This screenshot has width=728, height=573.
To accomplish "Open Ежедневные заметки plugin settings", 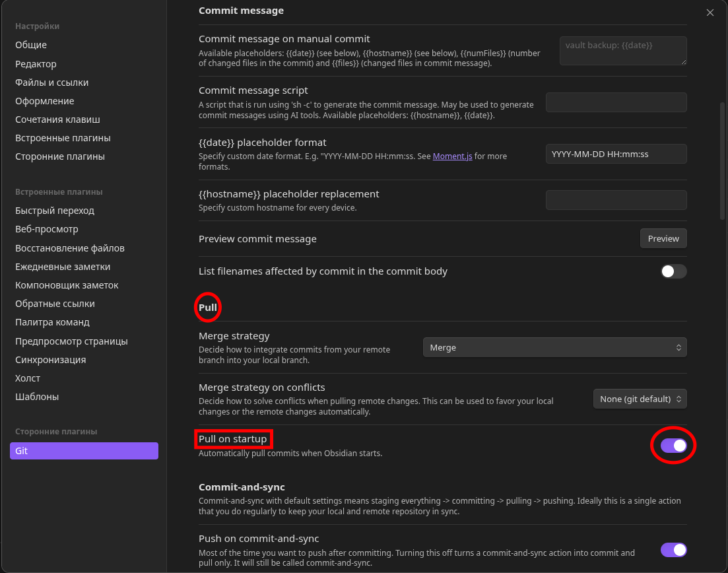I will 63,267.
